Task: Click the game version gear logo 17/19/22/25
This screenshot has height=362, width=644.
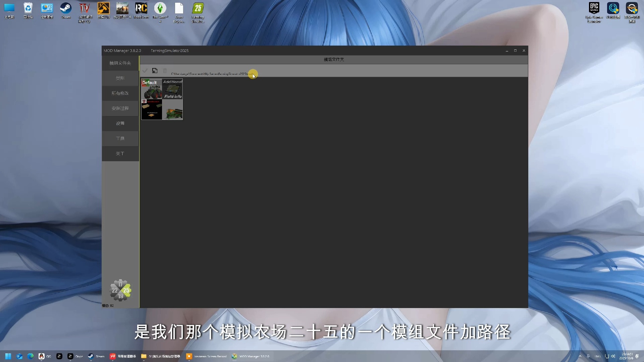Action: [120, 290]
